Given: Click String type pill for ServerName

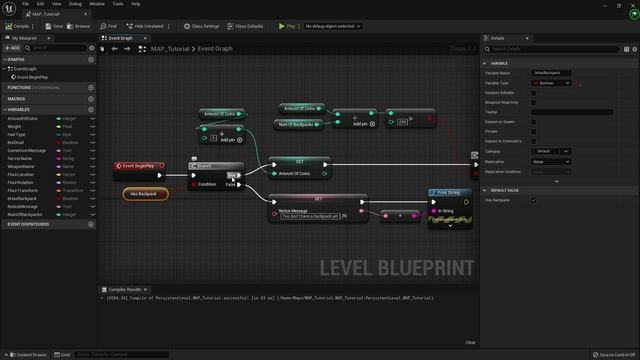Looking at the screenshot, I should (x=65, y=158).
